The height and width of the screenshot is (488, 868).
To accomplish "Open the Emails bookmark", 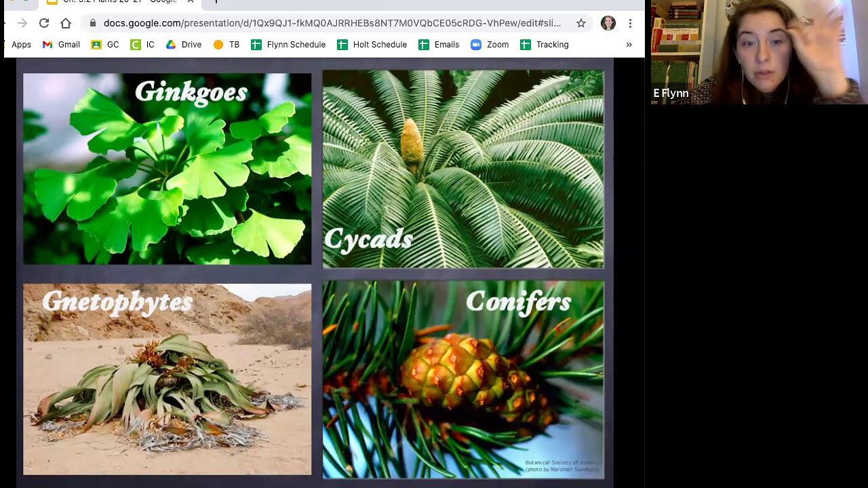I will point(439,45).
